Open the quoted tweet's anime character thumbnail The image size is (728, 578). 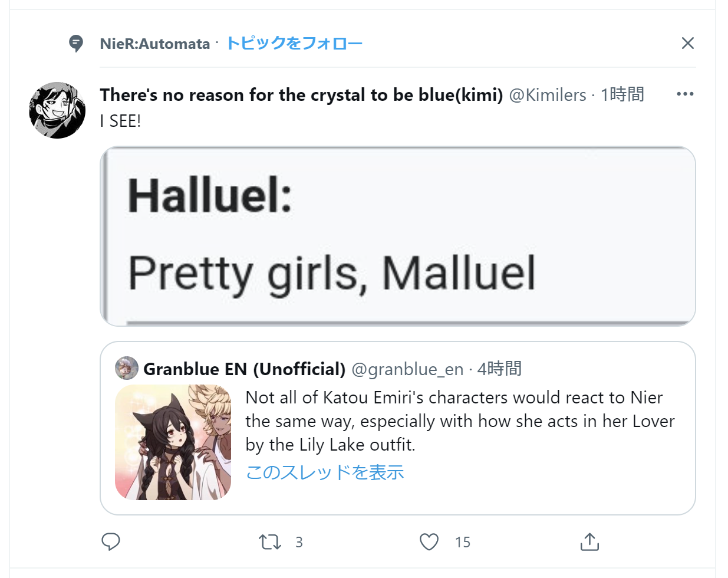point(173,442)
